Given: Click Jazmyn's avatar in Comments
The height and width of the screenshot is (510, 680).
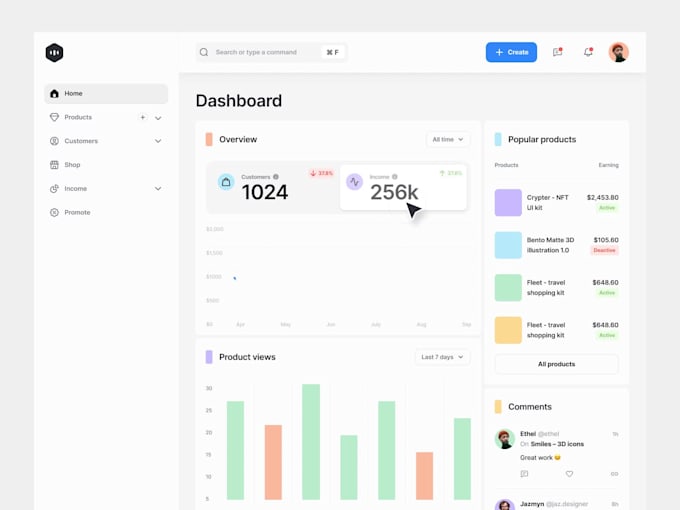Looking at the screenshot, I should [x=505, y=505].
